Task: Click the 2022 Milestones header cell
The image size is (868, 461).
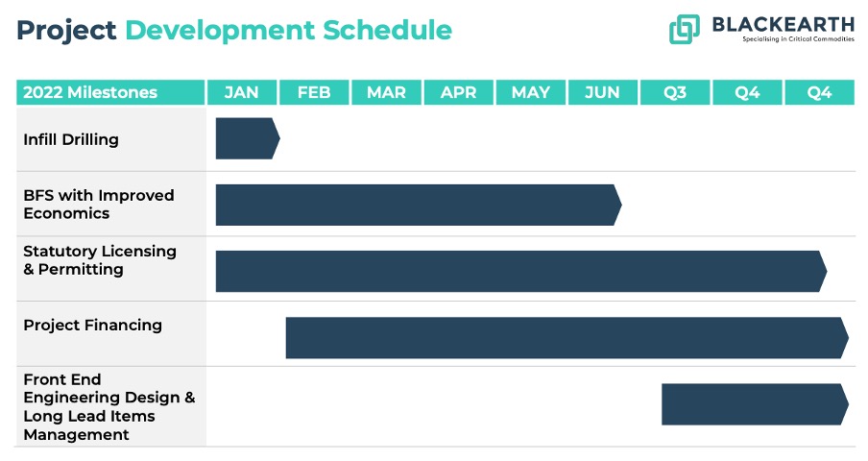Action: (110, 92)
